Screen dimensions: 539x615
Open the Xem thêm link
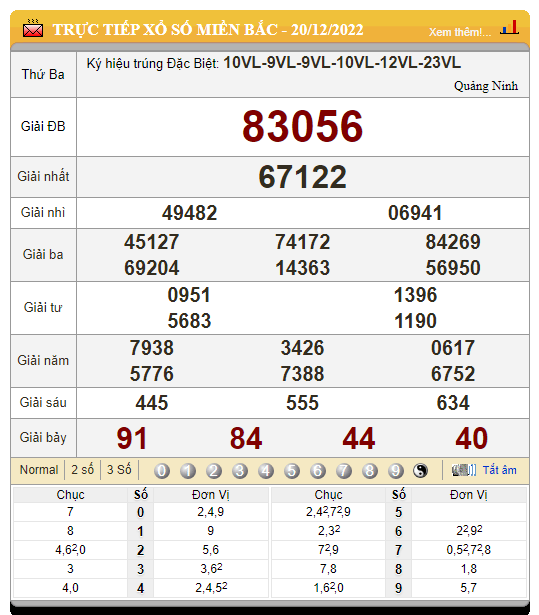(460, 32)
